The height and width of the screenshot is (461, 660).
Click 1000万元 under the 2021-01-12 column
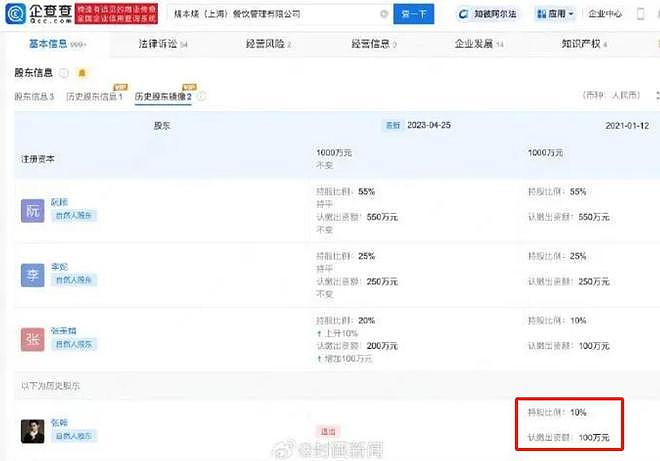[x=546, y=152]
